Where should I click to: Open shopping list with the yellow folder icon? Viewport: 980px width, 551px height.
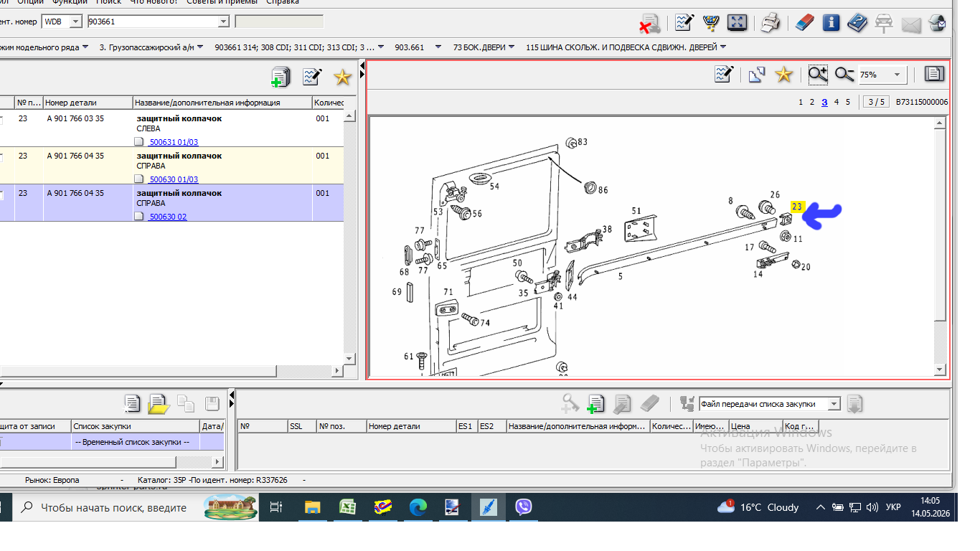click(x=158, y=404)
